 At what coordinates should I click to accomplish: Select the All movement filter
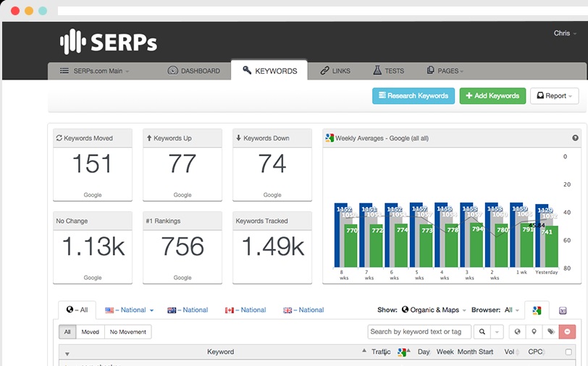coord(67,332)
